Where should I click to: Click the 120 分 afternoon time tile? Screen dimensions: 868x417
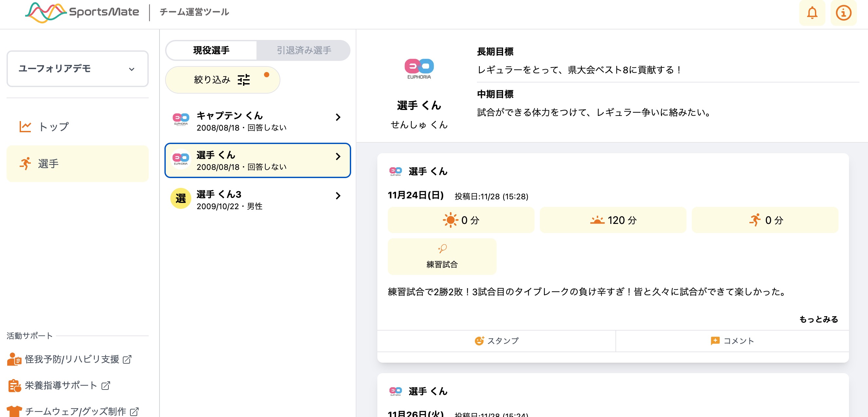point(613,220)
